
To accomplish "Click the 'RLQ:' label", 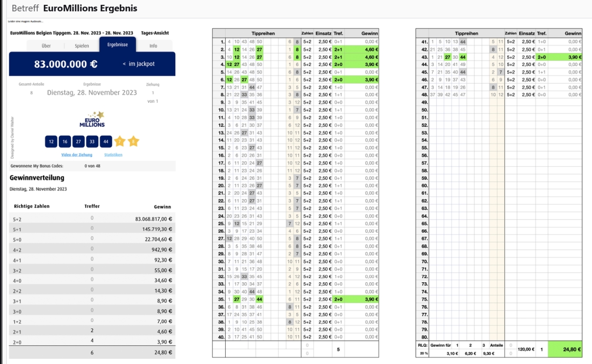I will pyautogui.click(x=422, y=345).
